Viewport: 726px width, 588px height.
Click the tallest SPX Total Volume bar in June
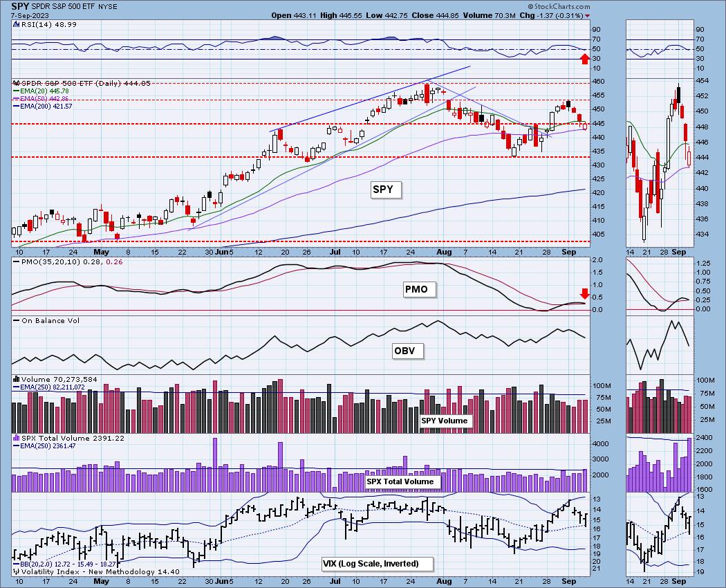(280, 467)
